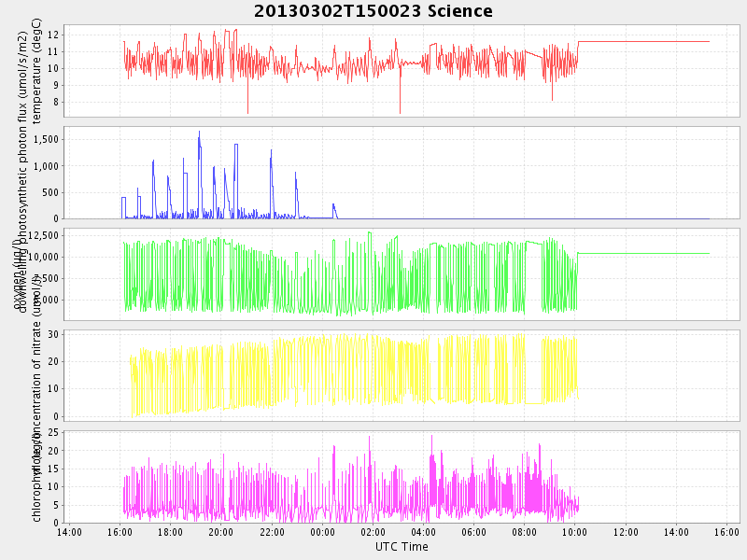Click the "30" tick on nitrate axis

pyautogui.click(x=53, y=334)
